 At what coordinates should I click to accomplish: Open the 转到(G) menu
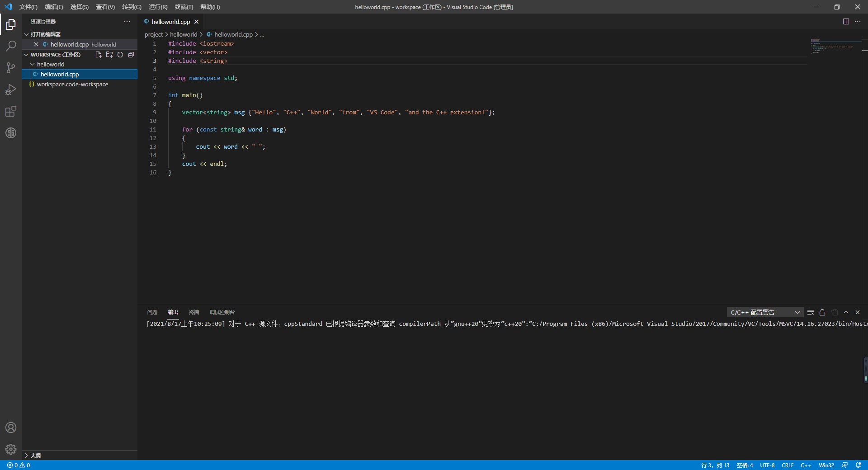coord(132,7)
